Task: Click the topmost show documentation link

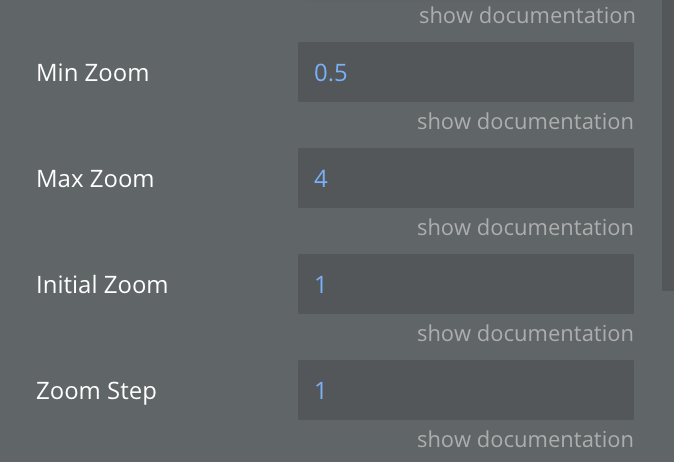Action: coord(526,16)
